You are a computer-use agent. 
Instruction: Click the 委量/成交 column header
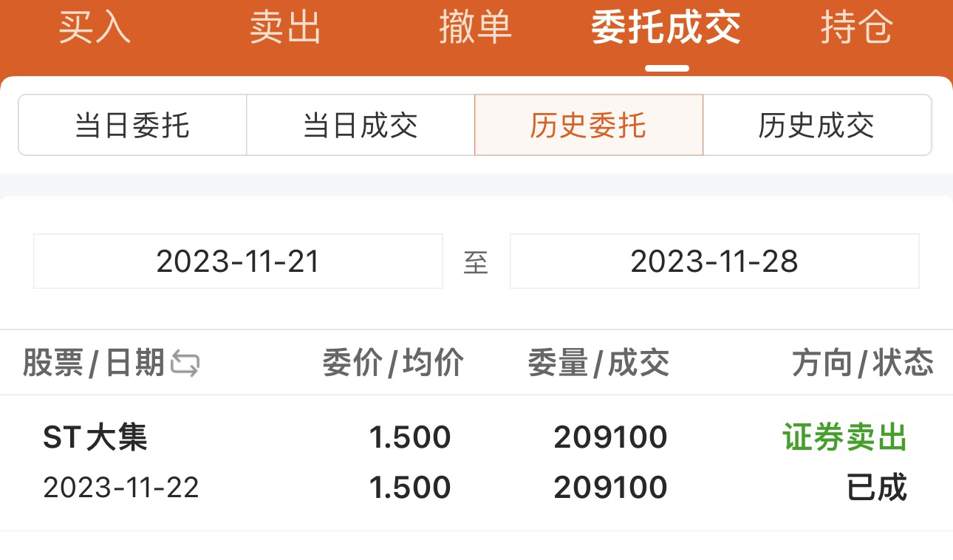point(599,363)
